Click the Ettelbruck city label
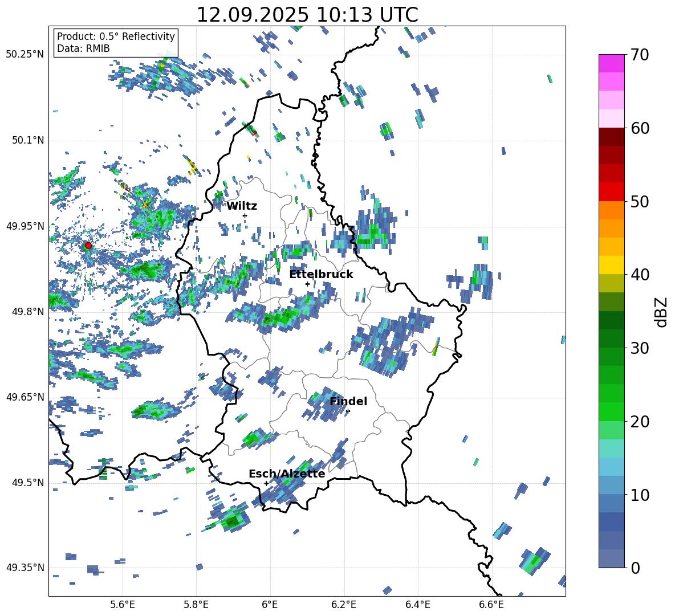675x616 pixels. [321, 275]
